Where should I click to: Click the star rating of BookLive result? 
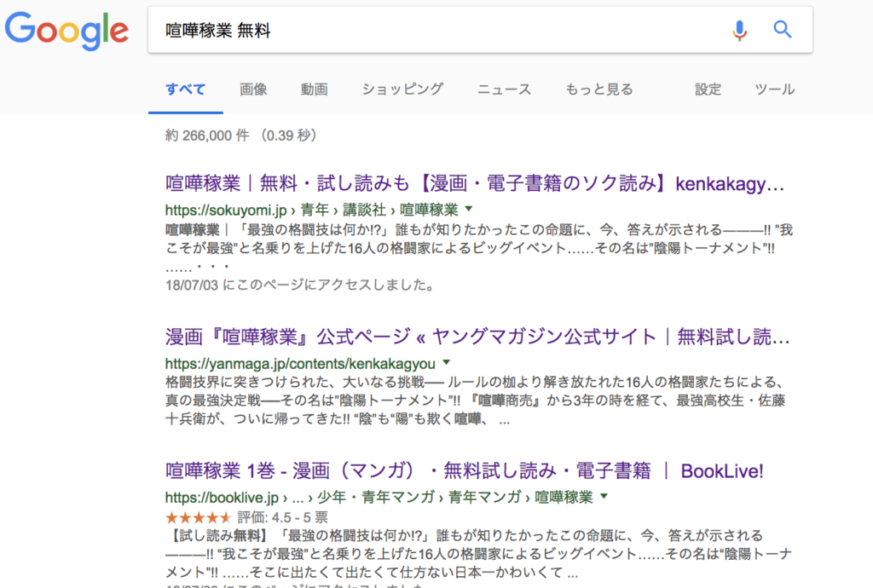click(198, 517)
